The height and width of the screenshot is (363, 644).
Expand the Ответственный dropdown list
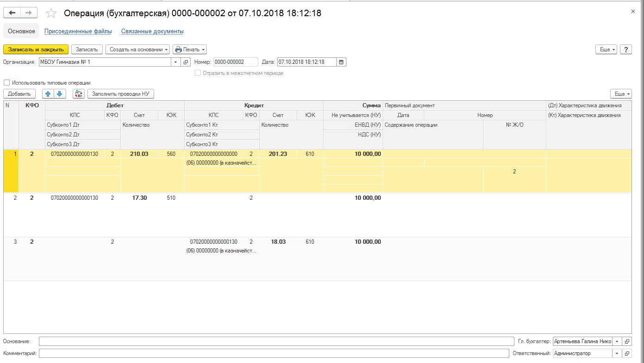(x=617, y=353)
